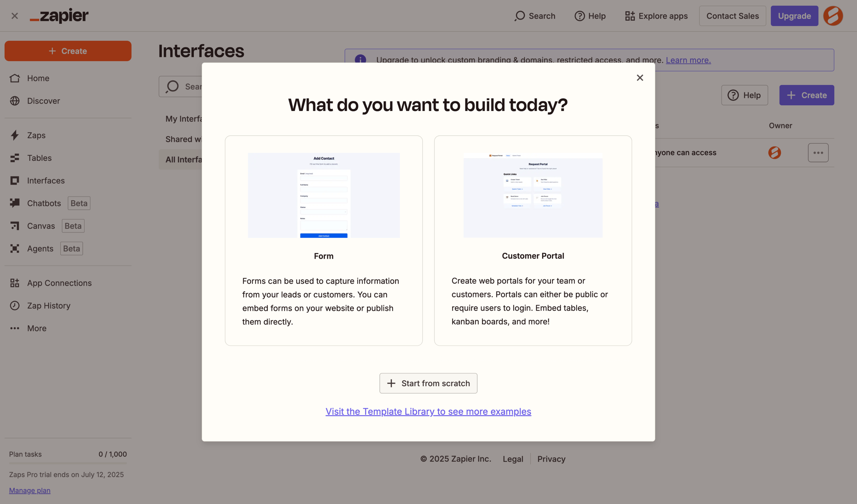Click the Tables icon
Viewport: 857px width, 504px height.
(x=15, y=158)
